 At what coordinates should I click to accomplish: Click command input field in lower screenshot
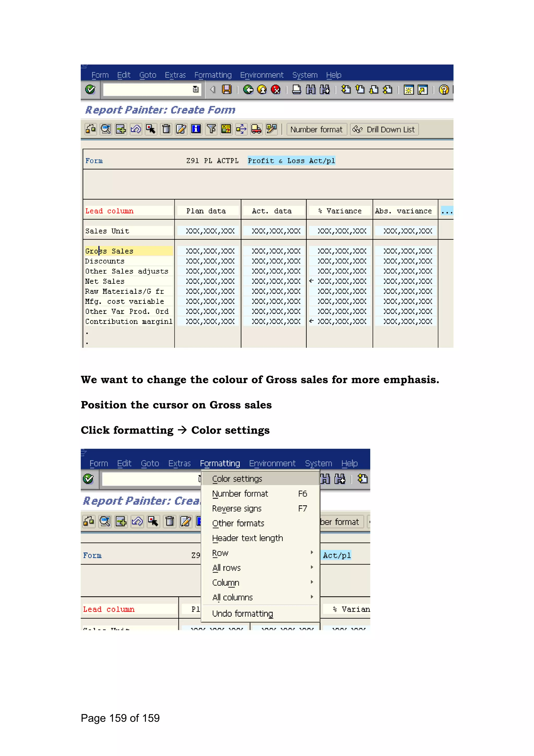(x=151, y=479)
